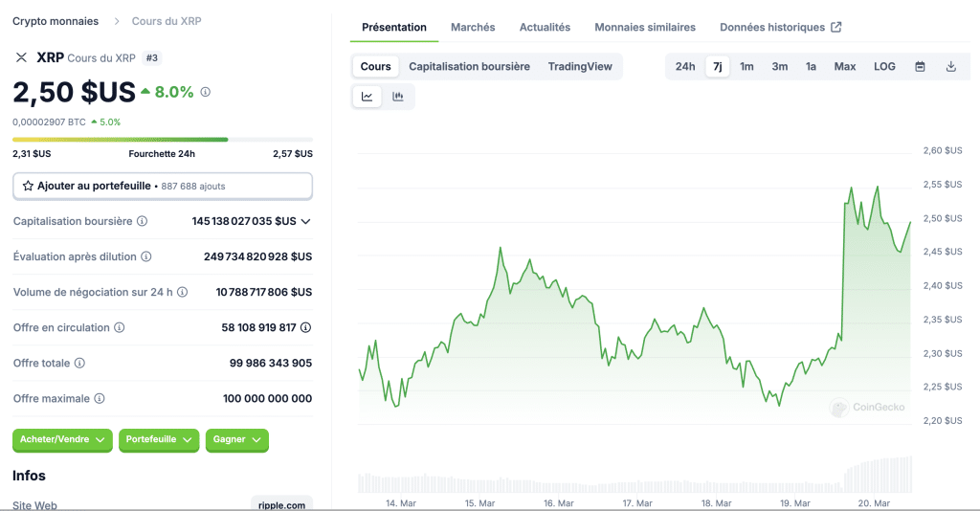The height and width of the screenshot is (511, 980).
Task: Click the price line near 20. Mar peak
Action: tap(878, 188)
